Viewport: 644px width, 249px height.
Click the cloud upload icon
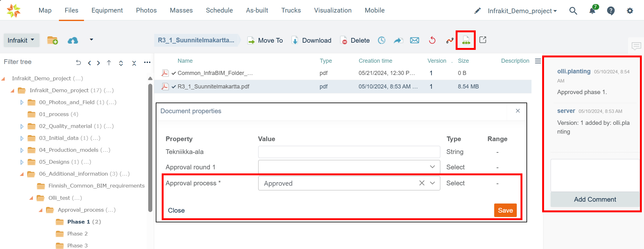[73, 40]
